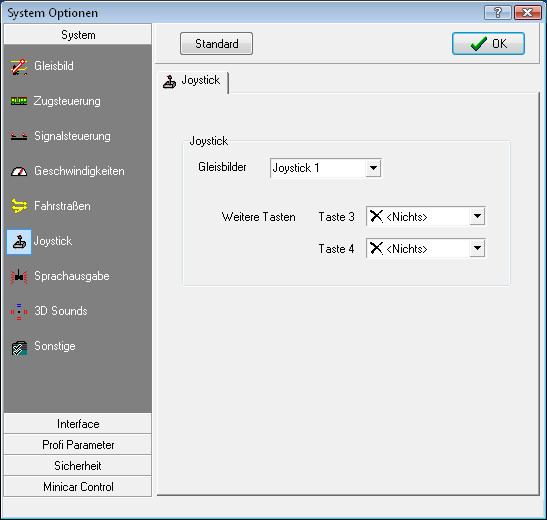Open the Sprachausgabe icon
The image size is (547, 520).
tap(19, 277)
